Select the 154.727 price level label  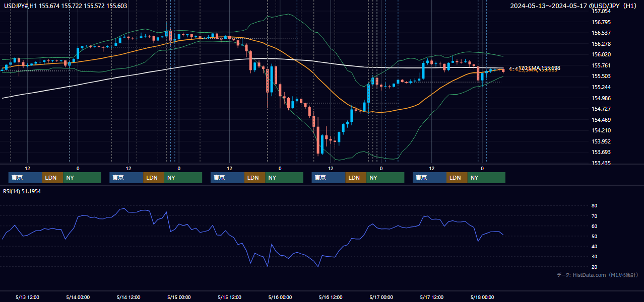601,109
